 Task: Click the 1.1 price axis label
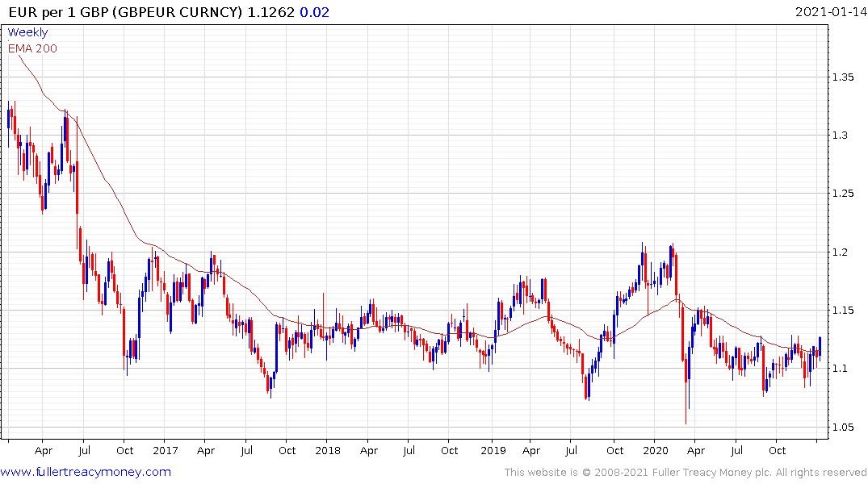coord(840,369)
